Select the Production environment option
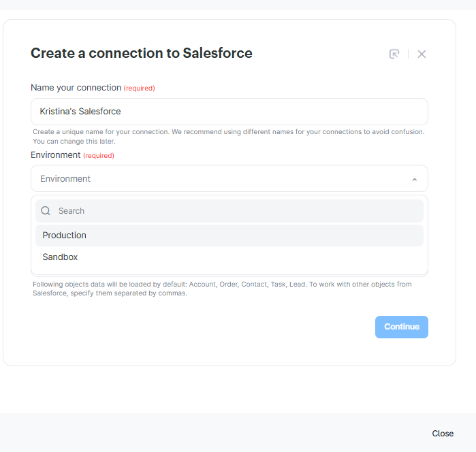476x452 pixels. (x=65, y=236)
